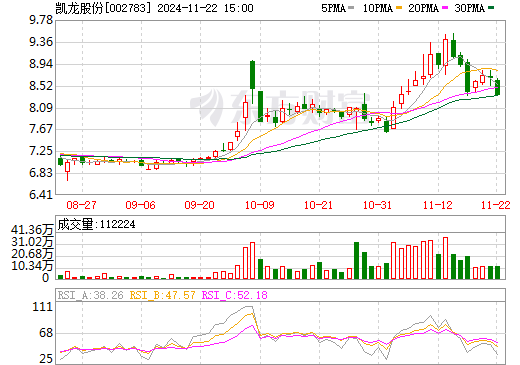Click the 08-27 date label

[x=81, y=205]
